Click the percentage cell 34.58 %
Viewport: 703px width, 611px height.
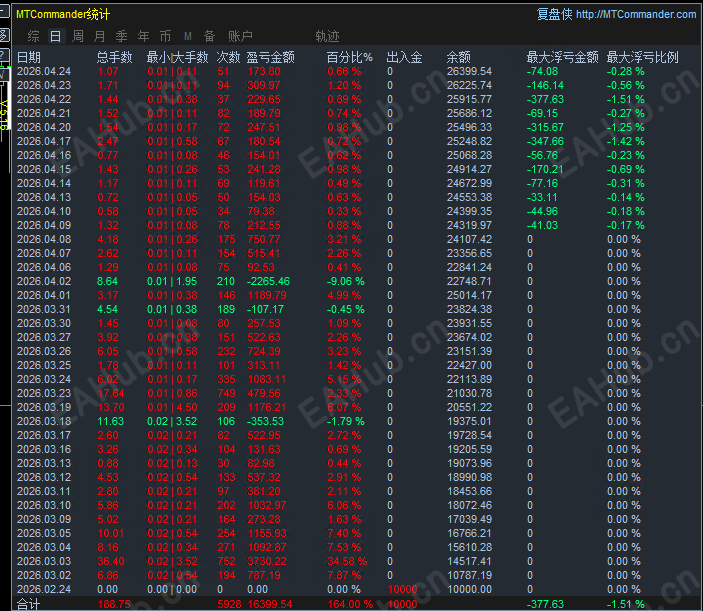pos(347,561)
